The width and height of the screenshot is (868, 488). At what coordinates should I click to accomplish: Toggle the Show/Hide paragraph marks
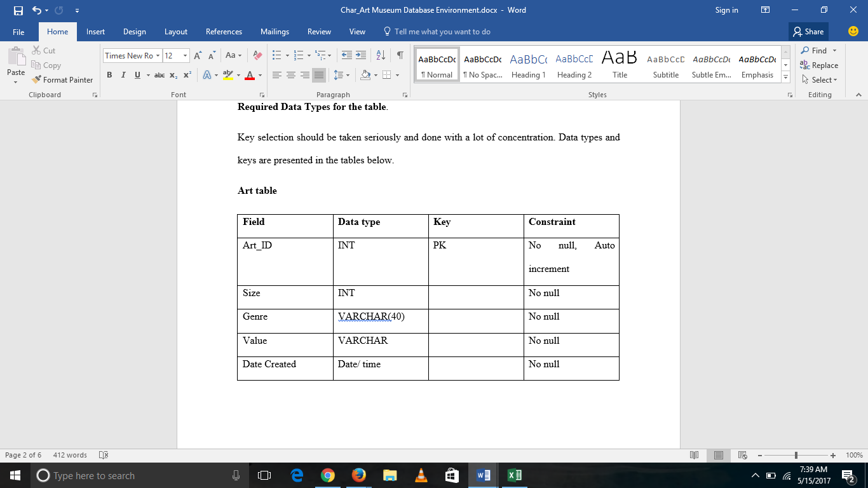tap(399, 55)
